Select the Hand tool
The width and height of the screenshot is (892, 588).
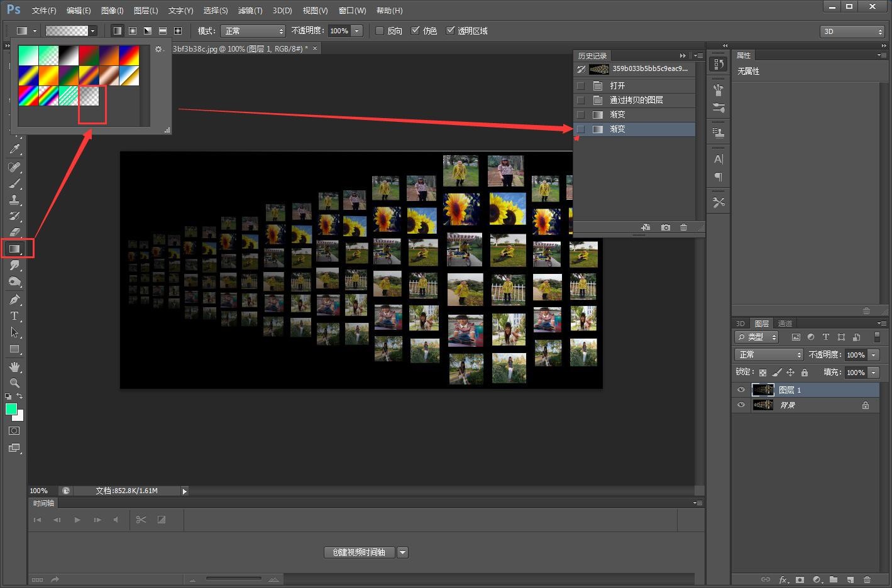(x=14, y=366)
